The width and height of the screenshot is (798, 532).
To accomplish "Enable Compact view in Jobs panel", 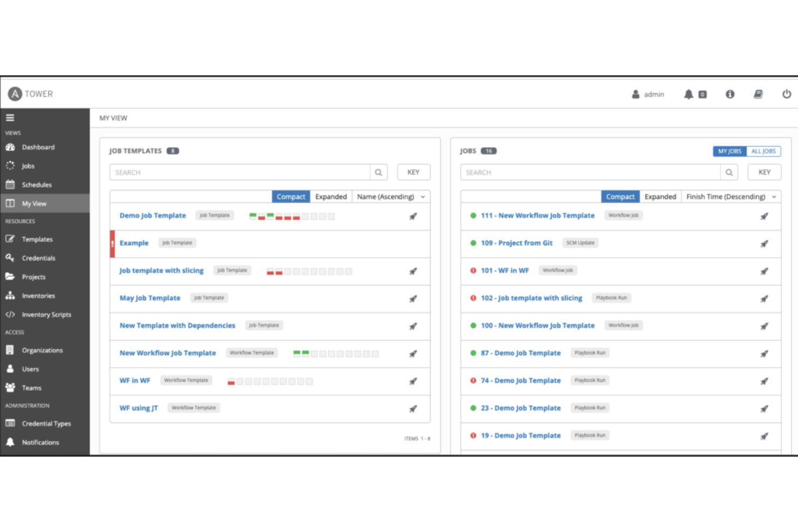I will pyautogui.click(x=620, y=196).
